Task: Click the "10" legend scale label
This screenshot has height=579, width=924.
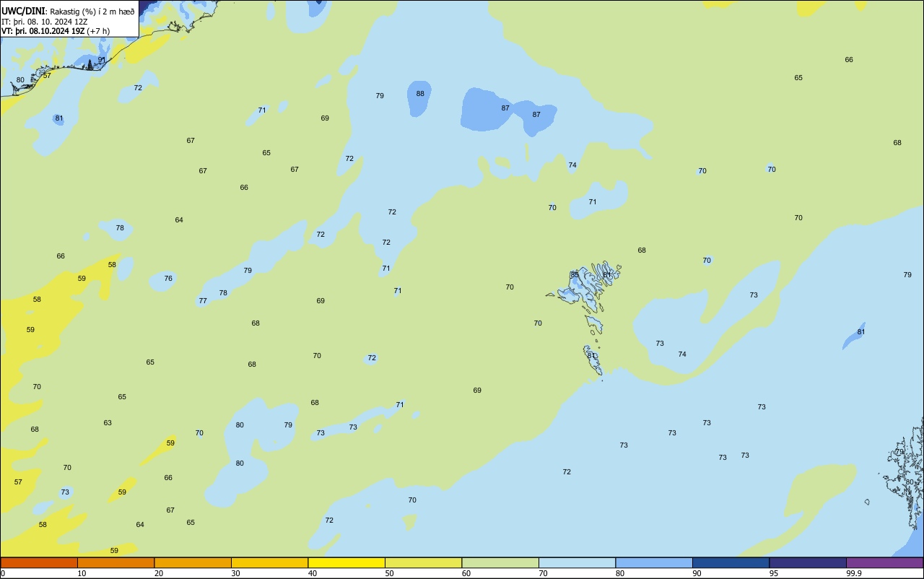Action: click(x=82, y=573)
